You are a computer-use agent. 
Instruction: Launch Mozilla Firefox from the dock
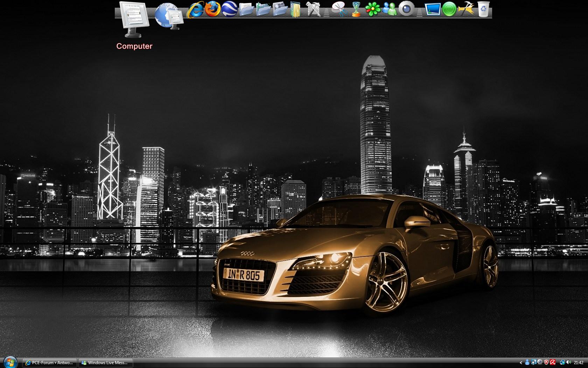tap(212, 9)
